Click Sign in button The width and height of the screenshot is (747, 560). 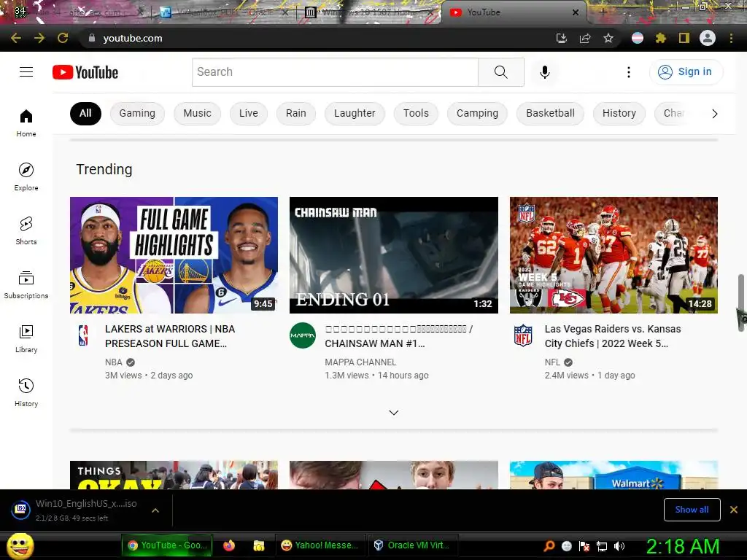pyautogui.click(x=686, y=72)
